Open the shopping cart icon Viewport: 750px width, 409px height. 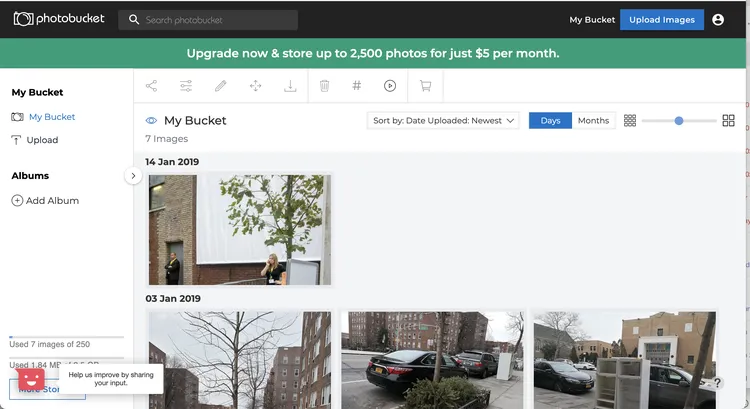pos(425,86)
